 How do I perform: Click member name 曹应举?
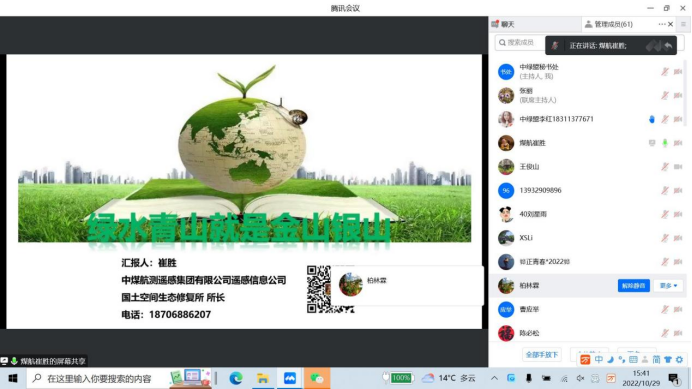[x=529, y=310]
